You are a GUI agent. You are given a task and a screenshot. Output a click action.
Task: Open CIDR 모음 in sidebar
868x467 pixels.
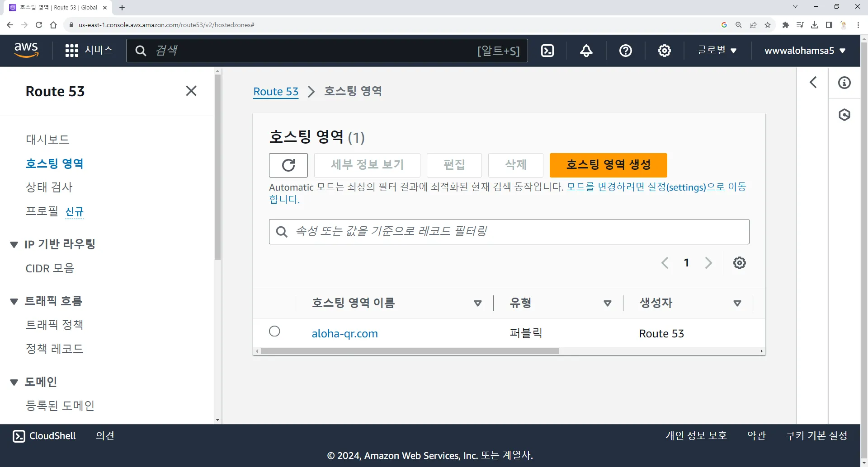coord(50,268)
